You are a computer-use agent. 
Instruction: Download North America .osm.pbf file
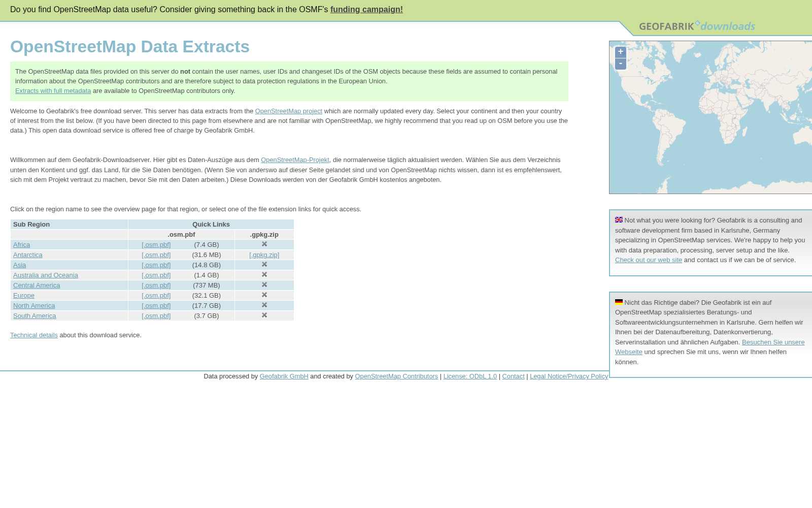[x=156, y=306]
